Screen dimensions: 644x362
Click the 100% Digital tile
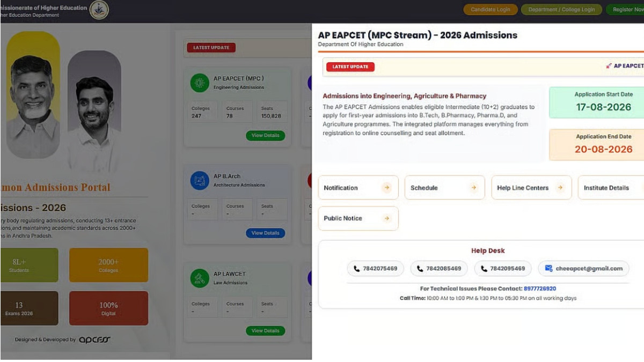[108, 308]
